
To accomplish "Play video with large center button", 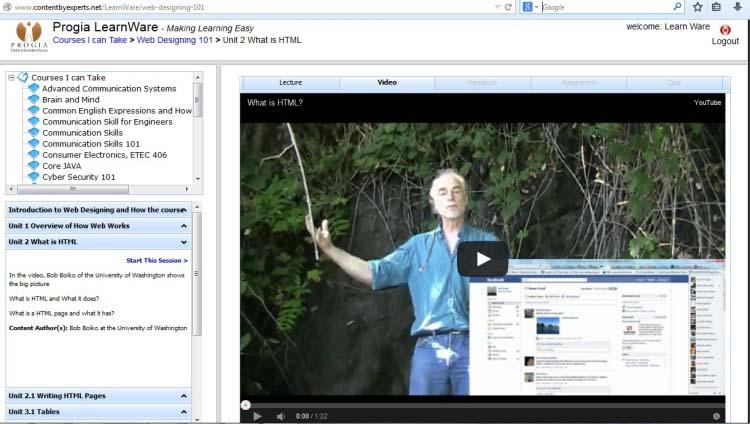I will coord(483,259).
